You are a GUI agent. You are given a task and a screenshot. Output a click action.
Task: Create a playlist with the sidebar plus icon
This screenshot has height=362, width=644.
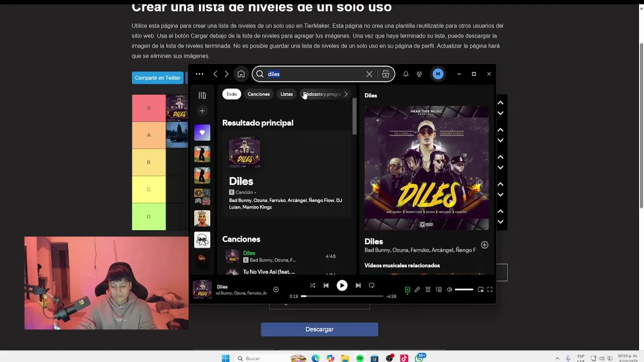[x=202, y=111]
